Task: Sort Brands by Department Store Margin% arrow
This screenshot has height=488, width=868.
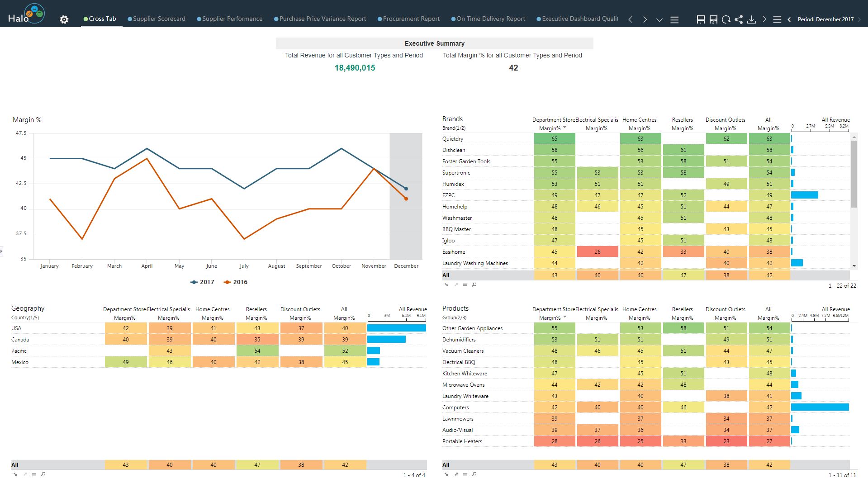Action: [565, 128]
